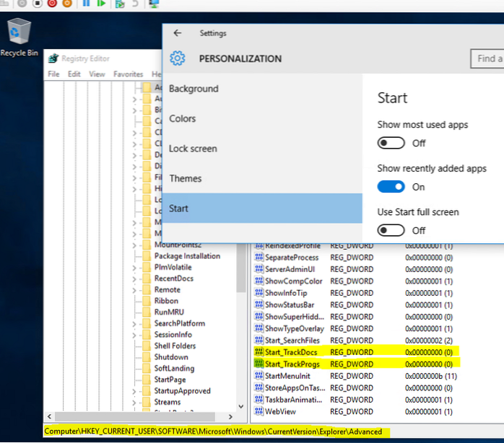504x443 pixels.
Task: Expand the StartupApproved tree node
Action: (134, 391)
